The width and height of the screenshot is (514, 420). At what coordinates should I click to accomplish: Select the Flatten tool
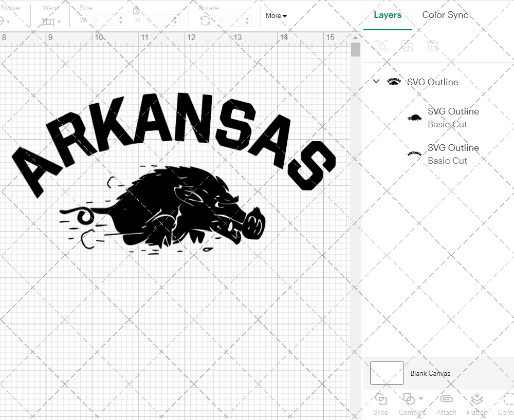click(x=476, y=404)
